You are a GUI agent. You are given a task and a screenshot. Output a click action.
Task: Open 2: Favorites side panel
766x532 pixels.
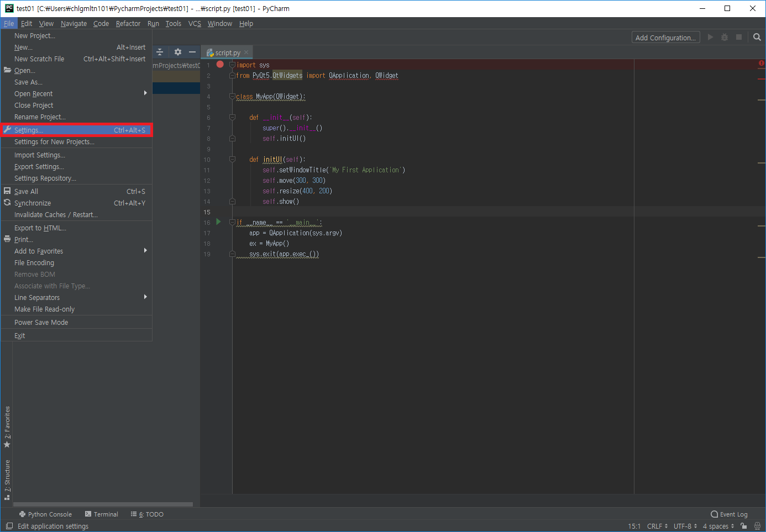(x=7, y=426)
